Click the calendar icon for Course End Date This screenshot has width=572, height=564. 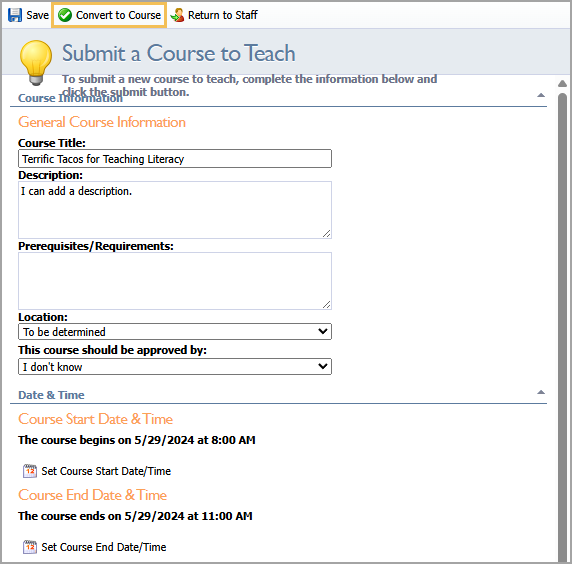[x=30, y=547]
